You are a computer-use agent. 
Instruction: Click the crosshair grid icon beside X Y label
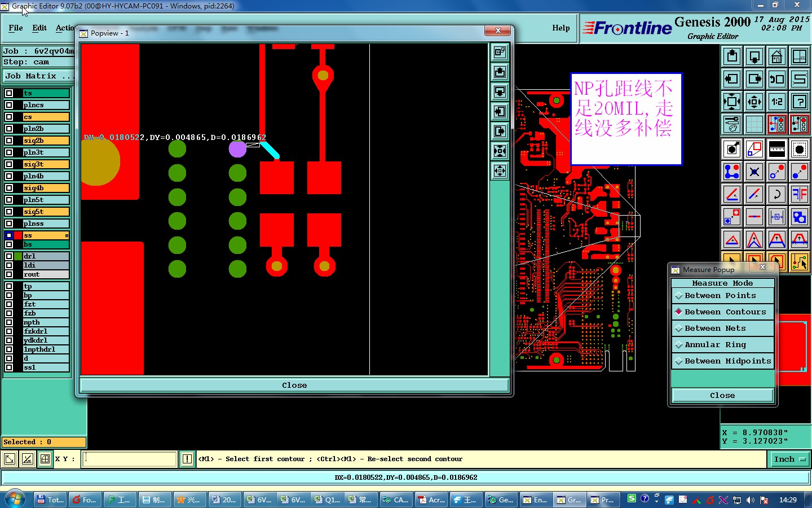tap(45, 459)
